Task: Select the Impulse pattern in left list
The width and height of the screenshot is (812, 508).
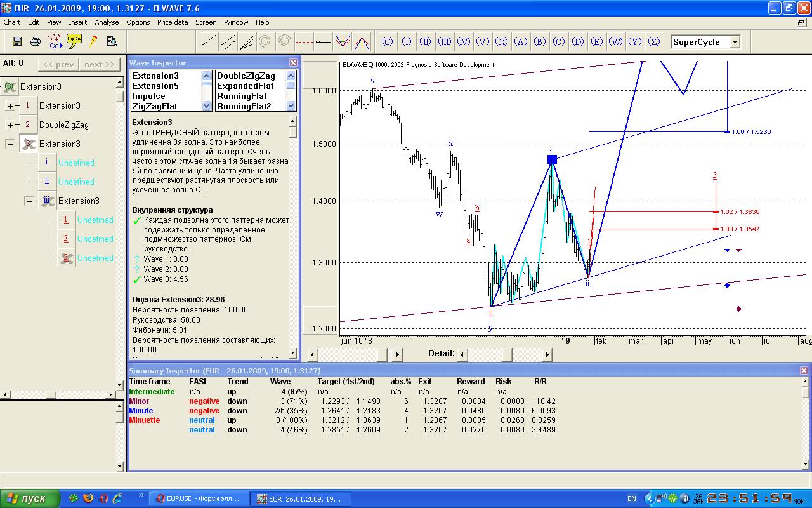Action: [x=148, y=97]
